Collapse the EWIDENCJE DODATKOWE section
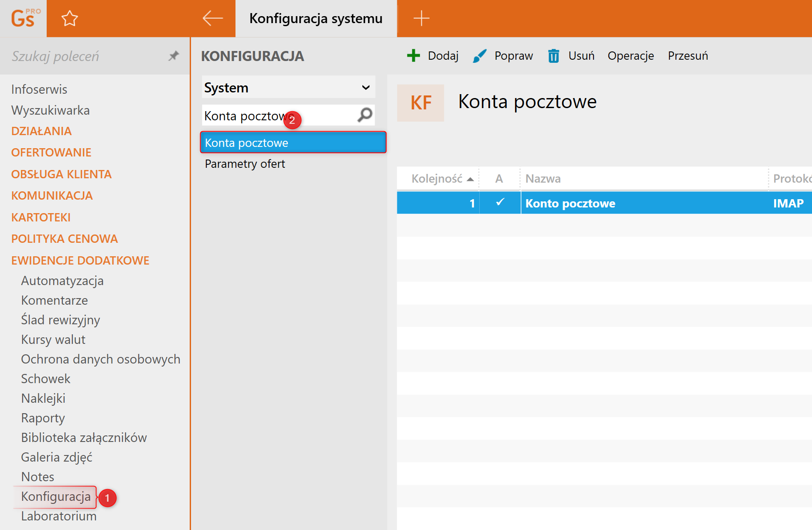Viewport: 812px width, 530px height. (80, 261)
